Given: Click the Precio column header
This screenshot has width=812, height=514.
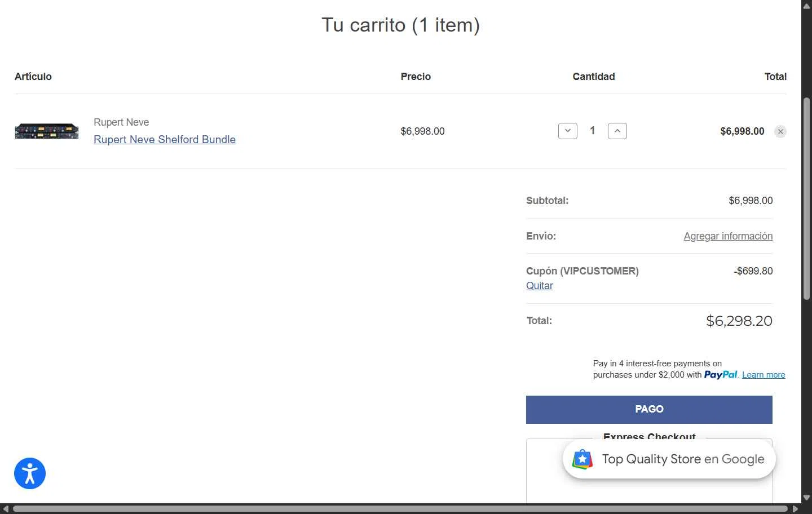Looking at the screenshot, I should coord(416,77).
